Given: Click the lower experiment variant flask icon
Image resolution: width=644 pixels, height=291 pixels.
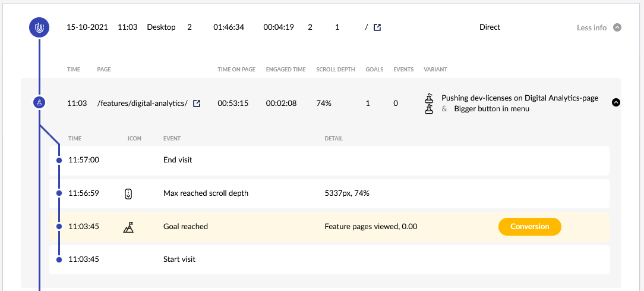Looking at the screenshot, I should (x=429, y=109).
